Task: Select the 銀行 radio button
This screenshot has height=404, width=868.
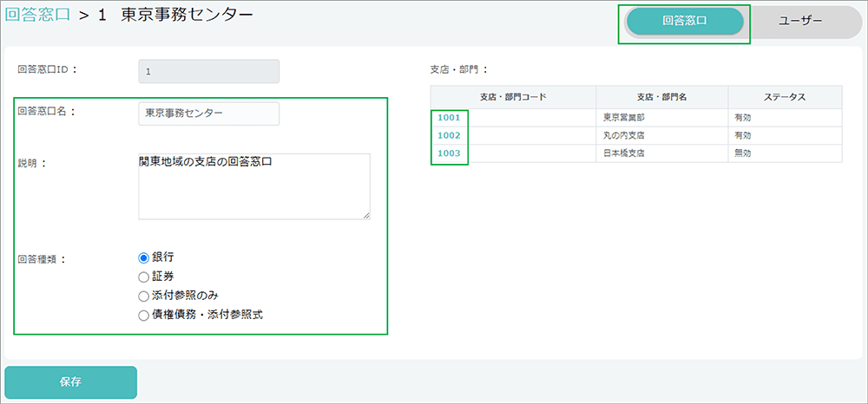Action: 144,257
